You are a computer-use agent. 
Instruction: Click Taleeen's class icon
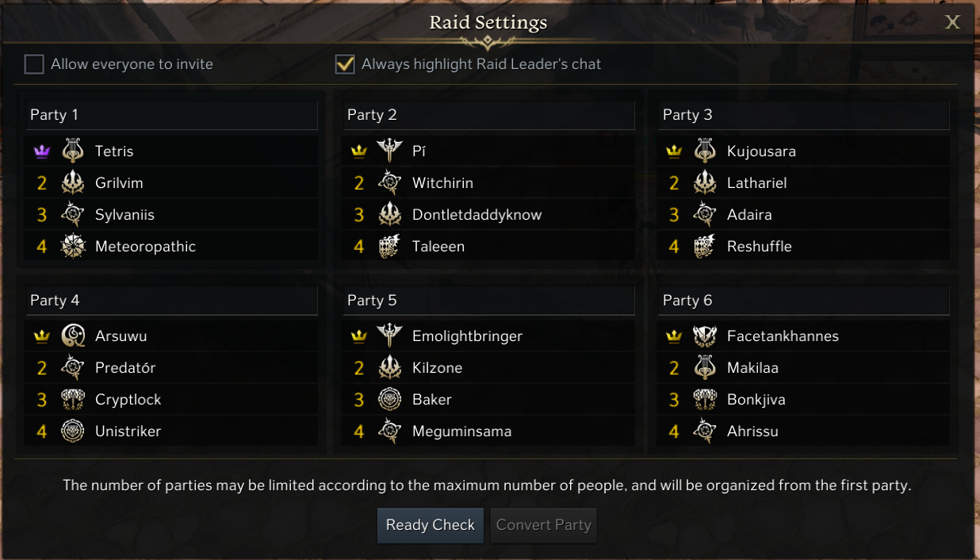click(390, 247)
